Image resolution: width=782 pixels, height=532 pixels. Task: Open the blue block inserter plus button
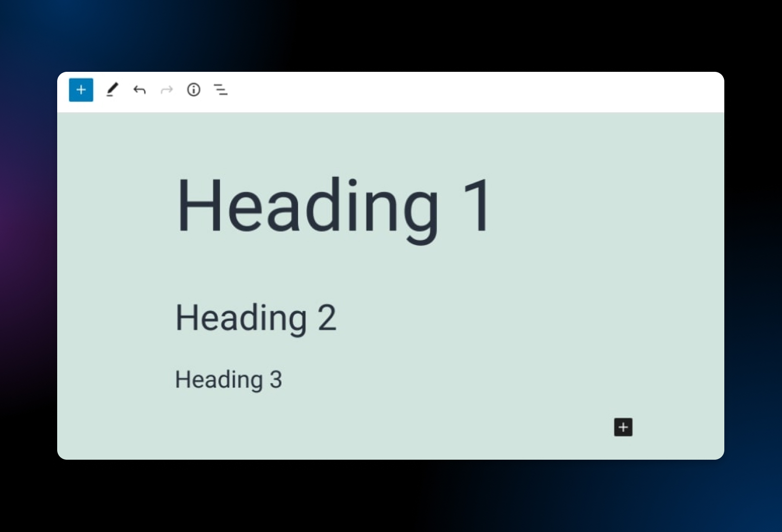click(81, 90)
